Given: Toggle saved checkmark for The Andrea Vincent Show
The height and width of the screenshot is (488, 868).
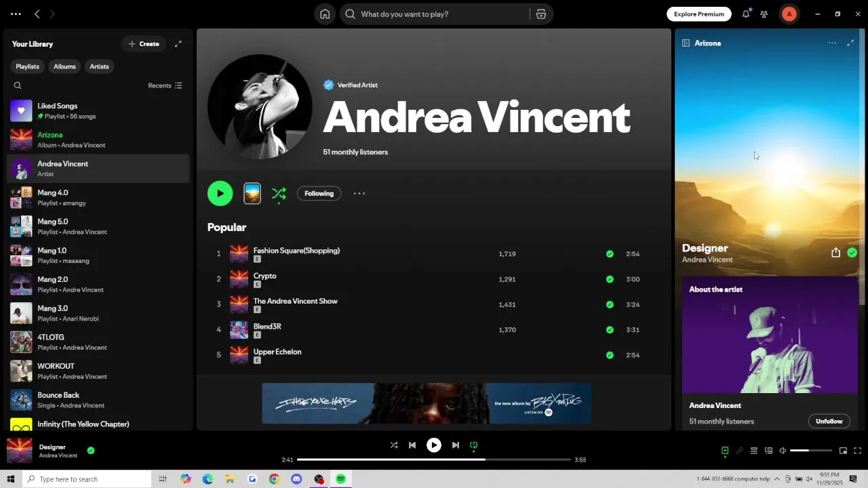Looking at the screenshot, I should coord(610,304).
